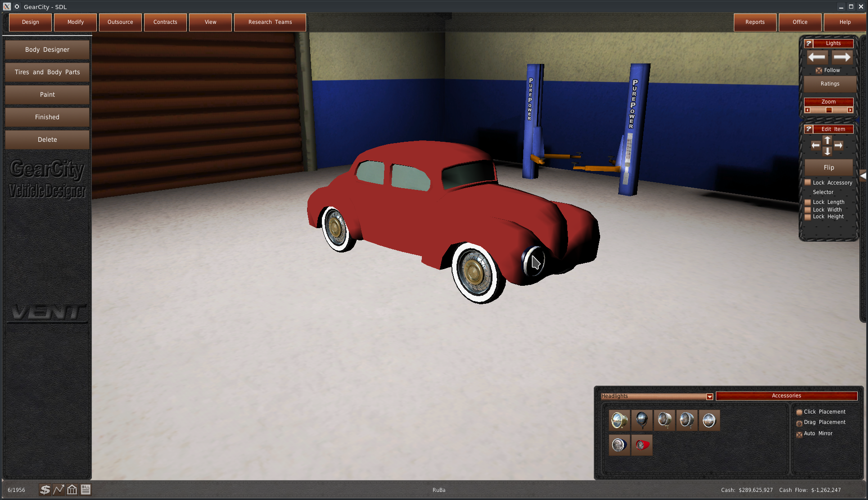The image size is (868, 500).
Task: Move item up with Edit Item arrow
Action: point(827,140)
